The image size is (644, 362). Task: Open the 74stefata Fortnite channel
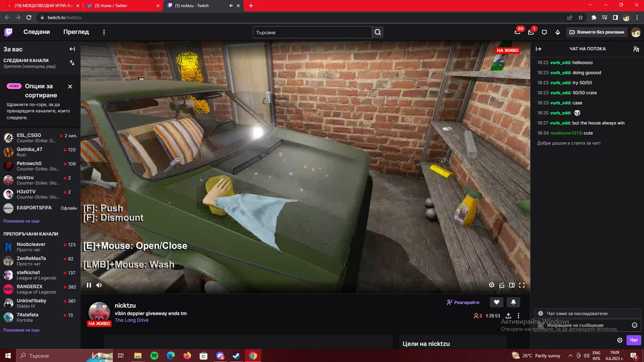(40, 317)
